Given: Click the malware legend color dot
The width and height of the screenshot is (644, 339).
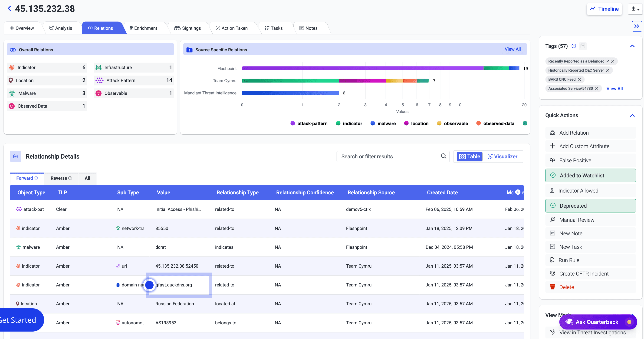Looking at the screenshot, I should (372, 123).
